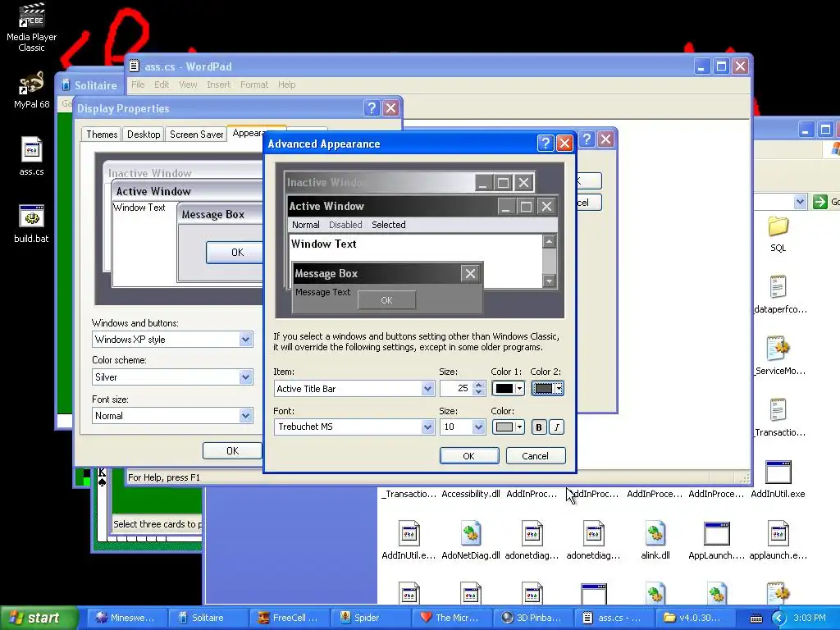The width and height of the screenshot is (840, 630).
Task: Open WordPad View menu
Action: 188,84
